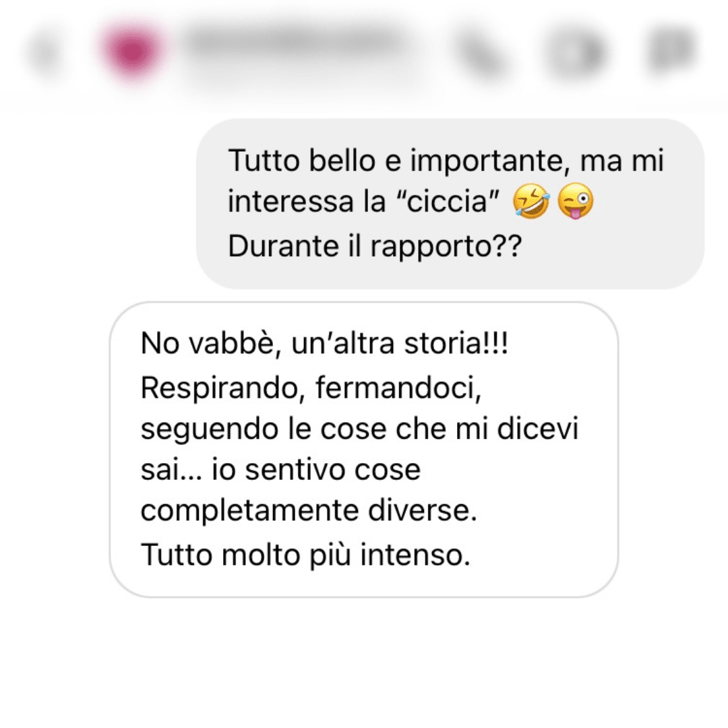728x728 pixels.
Task: Tap the line "seguendo le cose che mi dicevi"
Action: [x=359, y=428]
